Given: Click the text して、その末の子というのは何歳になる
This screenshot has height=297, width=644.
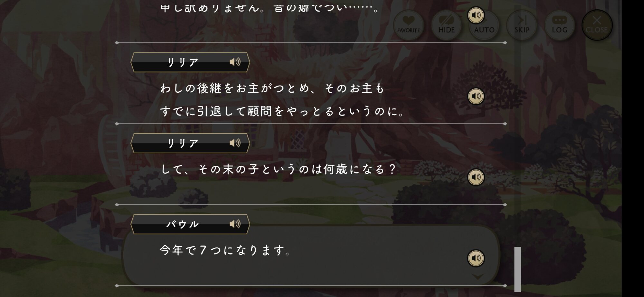Looking at the screenshot, I should [278, 169].
